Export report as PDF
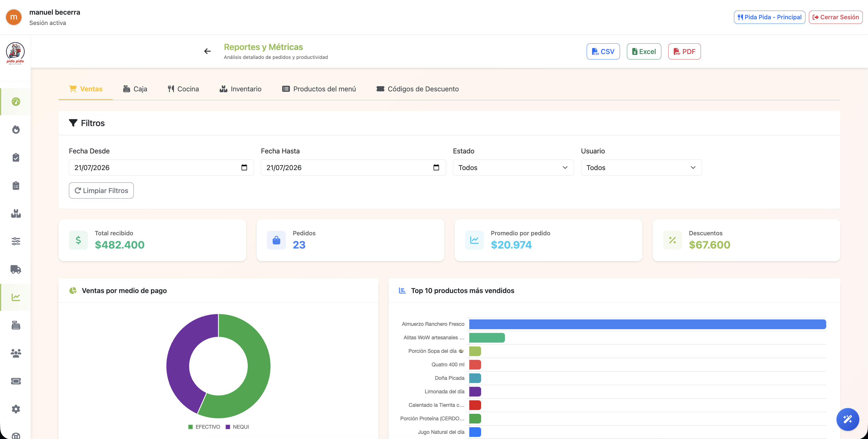The height and width of the screenshot is (439, 868). (x=684, y=52)
